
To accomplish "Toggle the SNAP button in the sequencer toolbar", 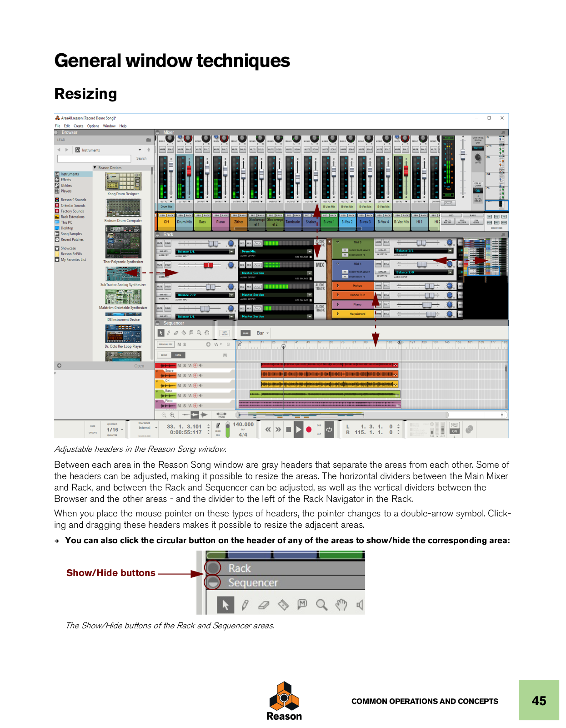I will coord(245,333).
